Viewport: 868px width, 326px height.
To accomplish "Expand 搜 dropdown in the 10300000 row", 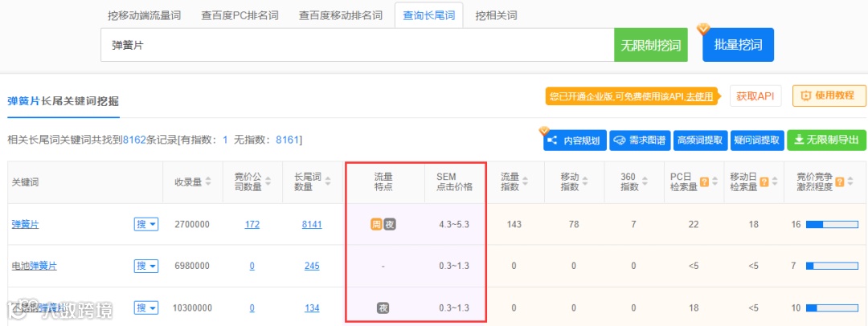I will point(146,308).
